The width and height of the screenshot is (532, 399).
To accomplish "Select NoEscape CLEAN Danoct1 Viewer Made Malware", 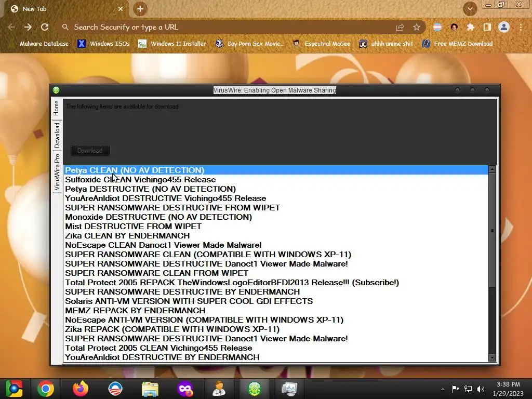I will pos(276,245).
